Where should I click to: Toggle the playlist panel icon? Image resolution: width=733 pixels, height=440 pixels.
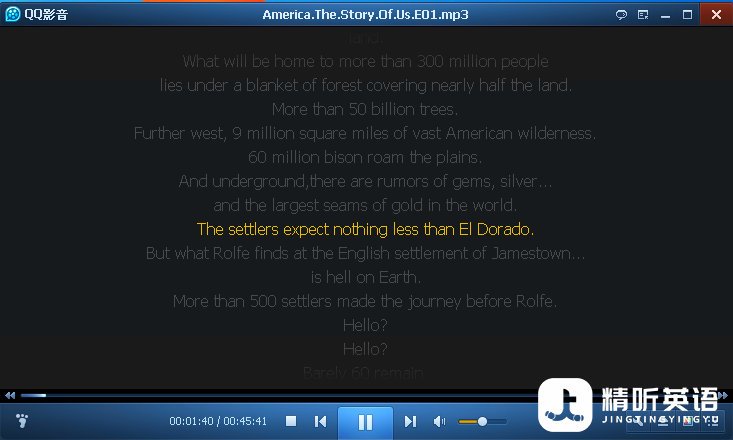[x=713, y=421]
